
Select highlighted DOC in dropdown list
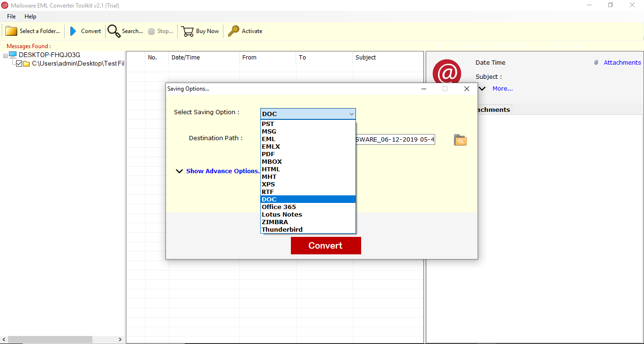tap(308, 200)
